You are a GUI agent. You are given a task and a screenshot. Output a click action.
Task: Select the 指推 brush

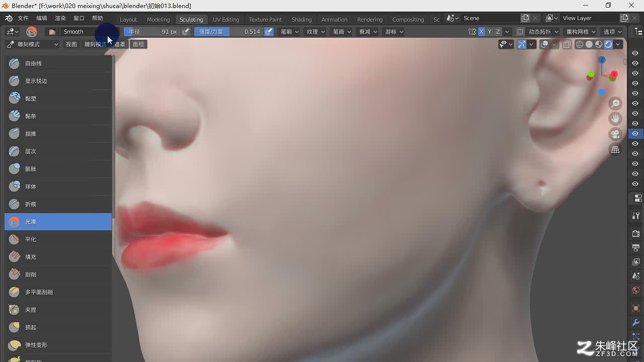(58, 134)
